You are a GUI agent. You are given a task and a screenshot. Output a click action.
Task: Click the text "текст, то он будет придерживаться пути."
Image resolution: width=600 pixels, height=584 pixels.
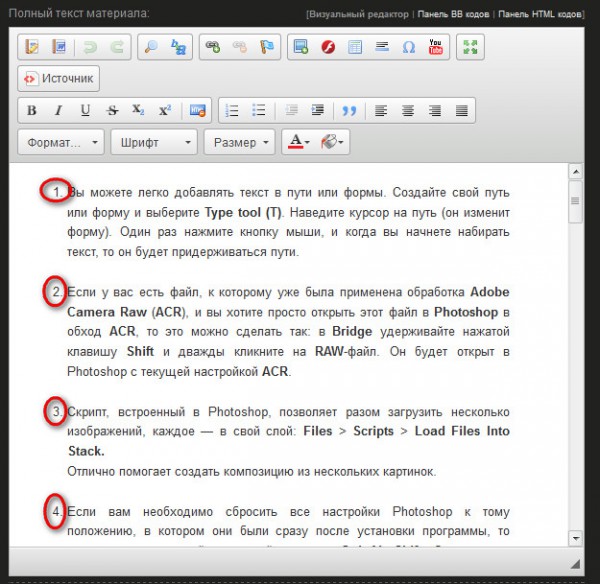183,252
